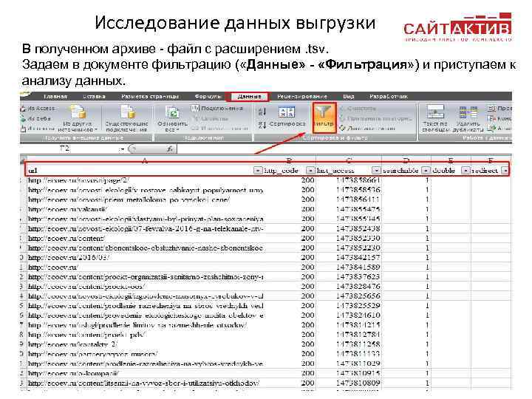Image resolution: width=532 pixels, height=399 pixels.
Task: Open Существующие подключения
Action: click(127, 118)
